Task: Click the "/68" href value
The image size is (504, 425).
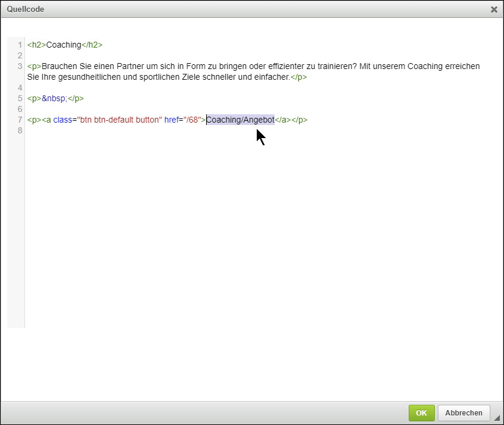Action: click(x=192, y=120)
